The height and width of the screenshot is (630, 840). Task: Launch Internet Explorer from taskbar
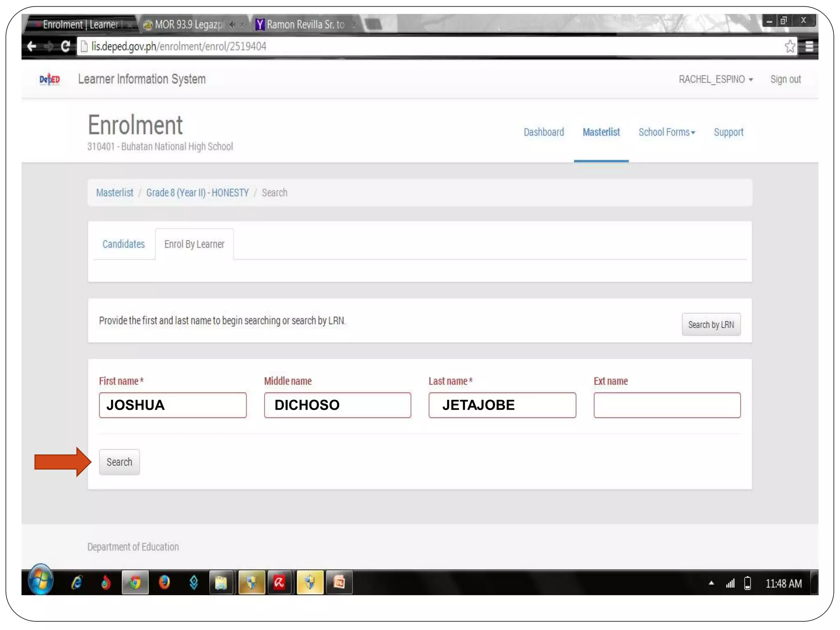pos(77,582)
